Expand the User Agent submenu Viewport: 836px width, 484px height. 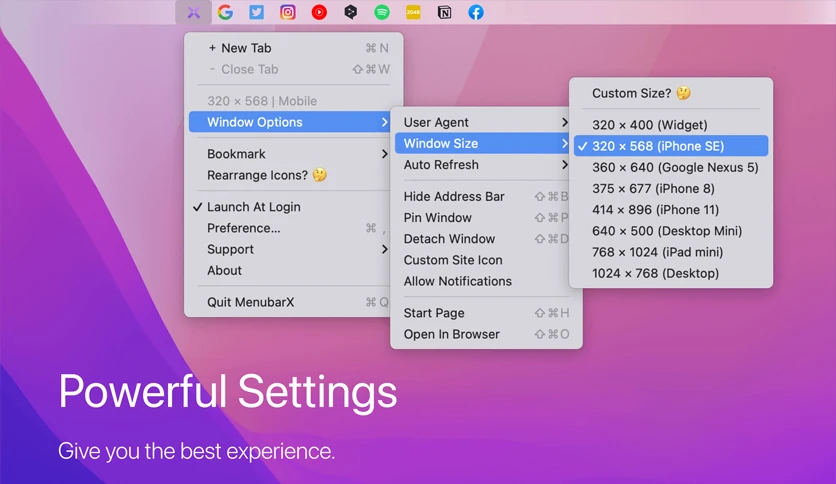click(486, 122)
